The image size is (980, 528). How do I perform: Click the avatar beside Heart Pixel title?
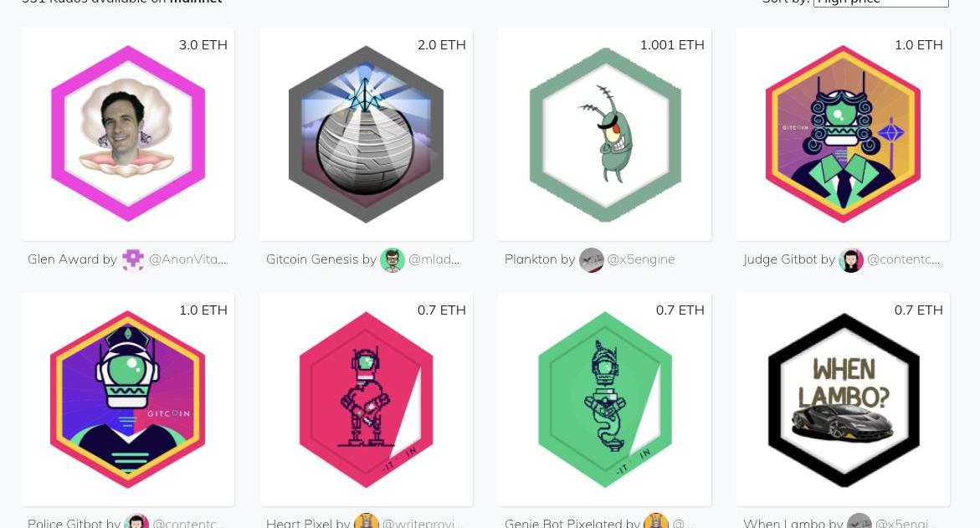point(366,521)
